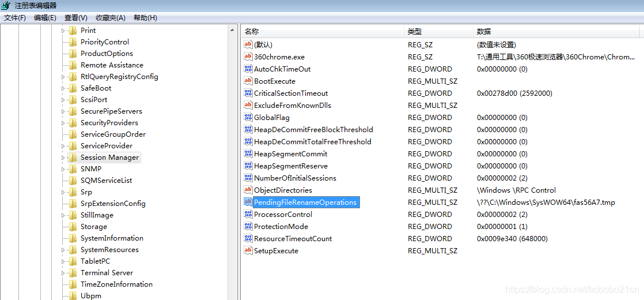Click the registry editor title bar icon
Image resolution: width=644 pixels, height=300 pixels.
coord(6,5)
